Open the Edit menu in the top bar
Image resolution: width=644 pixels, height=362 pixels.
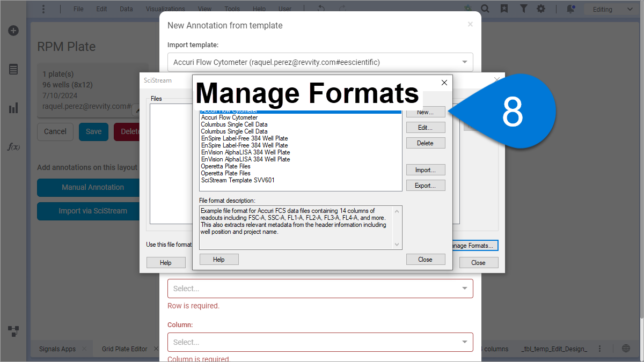click(x=101, y=9)
